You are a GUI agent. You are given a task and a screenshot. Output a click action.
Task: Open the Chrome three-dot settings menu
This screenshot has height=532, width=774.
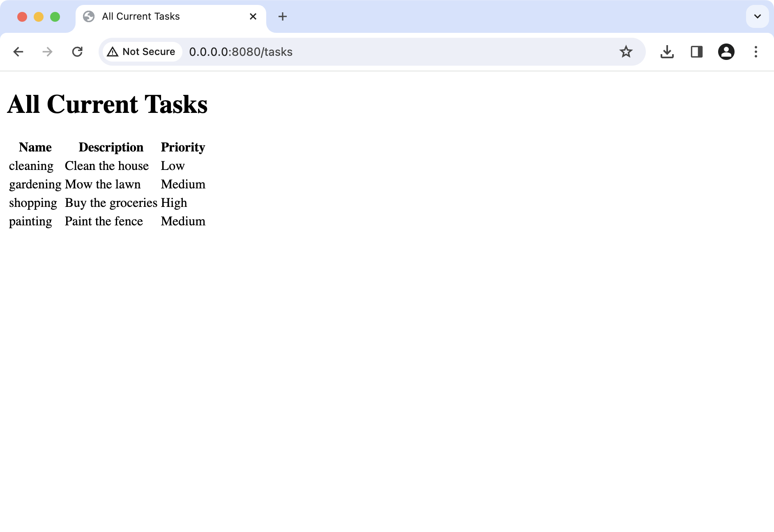(756, 52)
